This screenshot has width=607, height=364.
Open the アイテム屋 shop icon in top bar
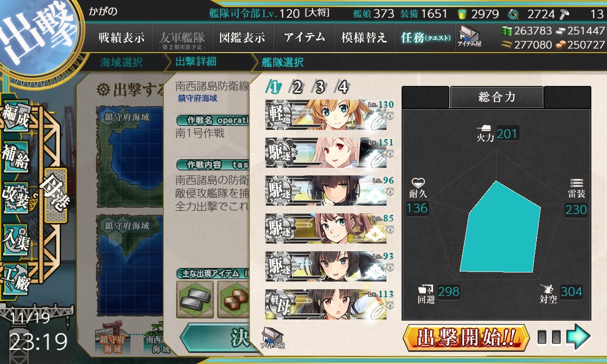pos(469,37)
